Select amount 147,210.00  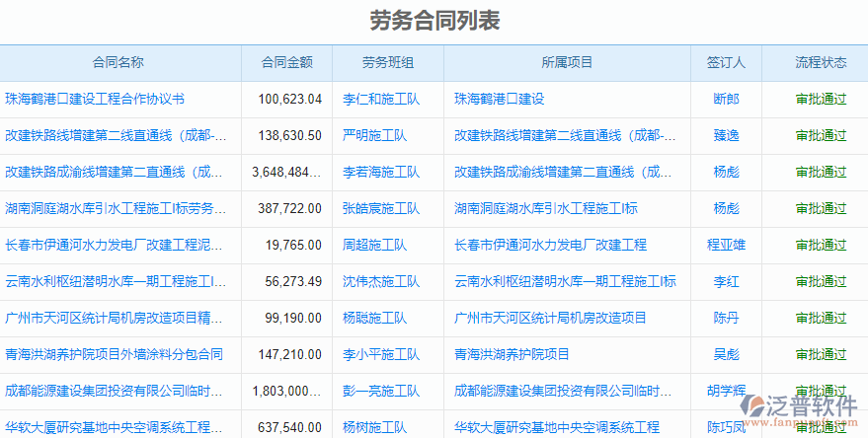pos(289,354)
